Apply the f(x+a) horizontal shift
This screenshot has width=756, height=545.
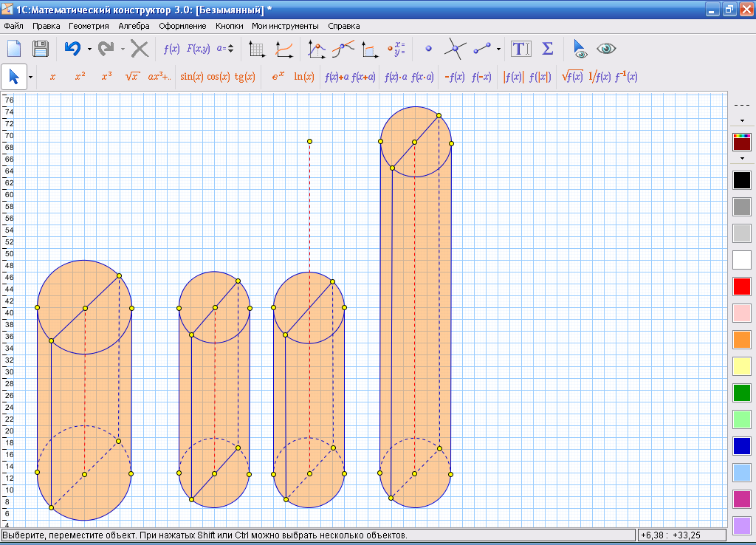pyautogui.click(x=363, y=77)
